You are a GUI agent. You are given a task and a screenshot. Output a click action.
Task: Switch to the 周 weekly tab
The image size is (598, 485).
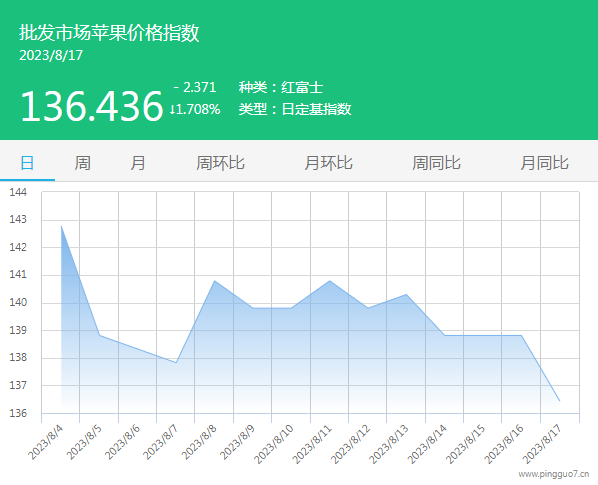tap(82, 163)
